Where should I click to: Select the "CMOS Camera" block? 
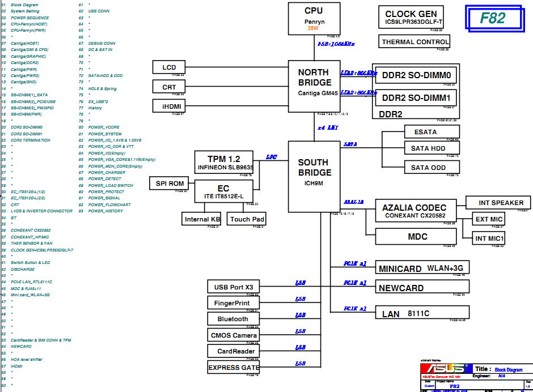234,335
